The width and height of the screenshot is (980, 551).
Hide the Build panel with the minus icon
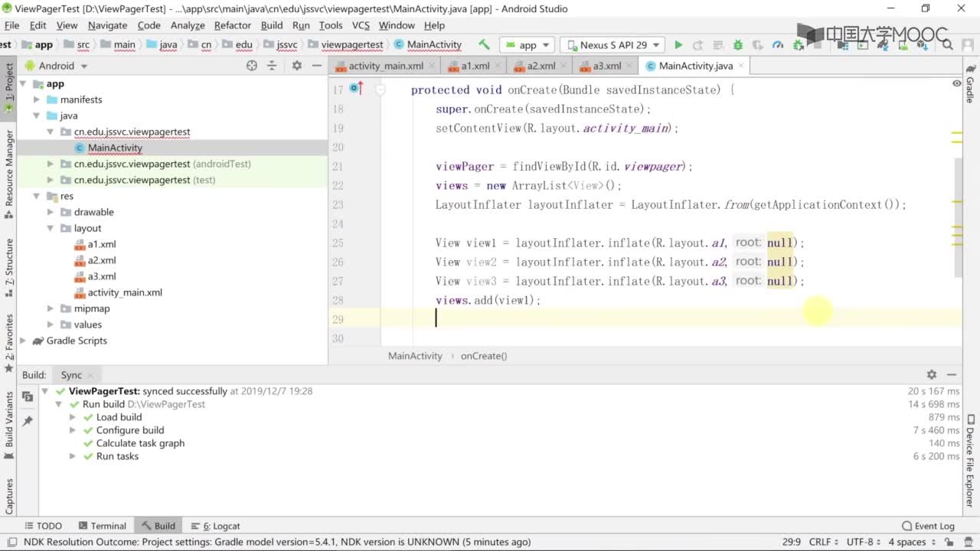(952, 375)
